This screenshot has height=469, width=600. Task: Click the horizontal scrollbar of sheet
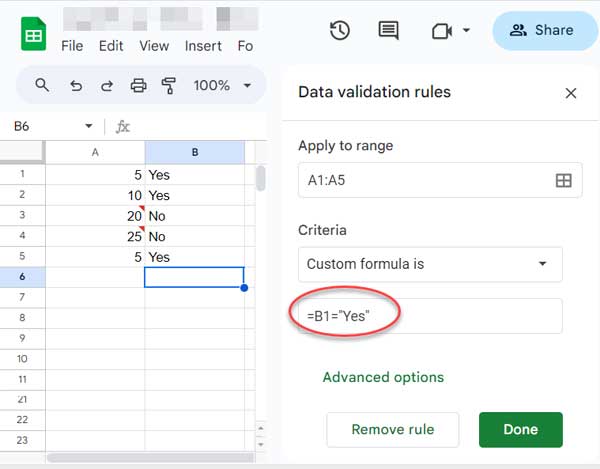150,458
